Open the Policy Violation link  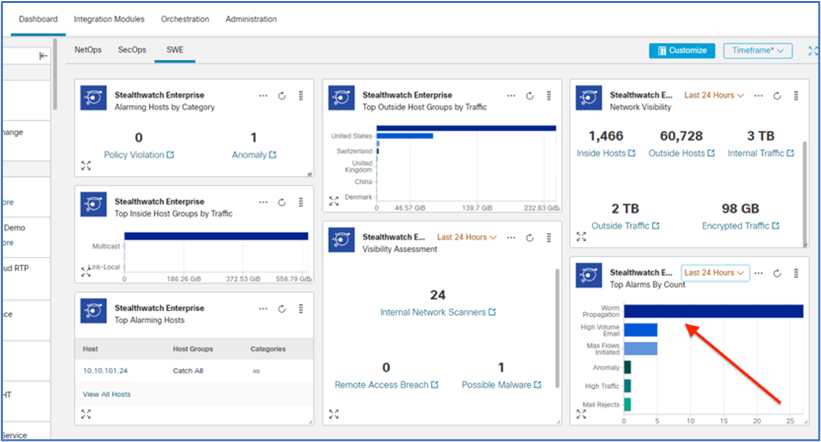(139, 154)
